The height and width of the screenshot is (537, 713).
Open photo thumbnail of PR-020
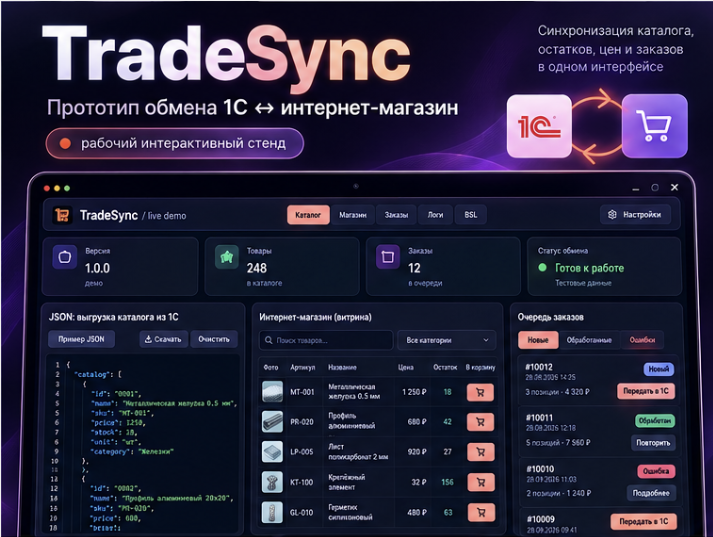(x=272, y=422)
